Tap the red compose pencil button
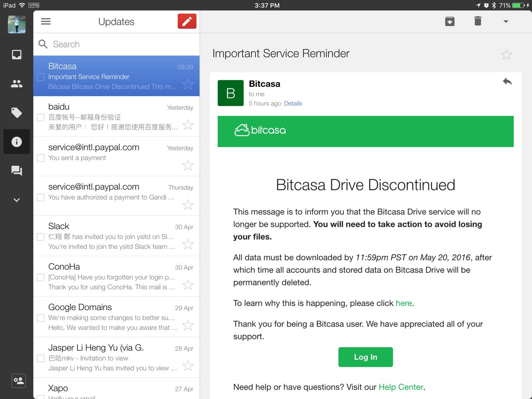This screenshot has height=399, width=532. [x=187, y=21]
